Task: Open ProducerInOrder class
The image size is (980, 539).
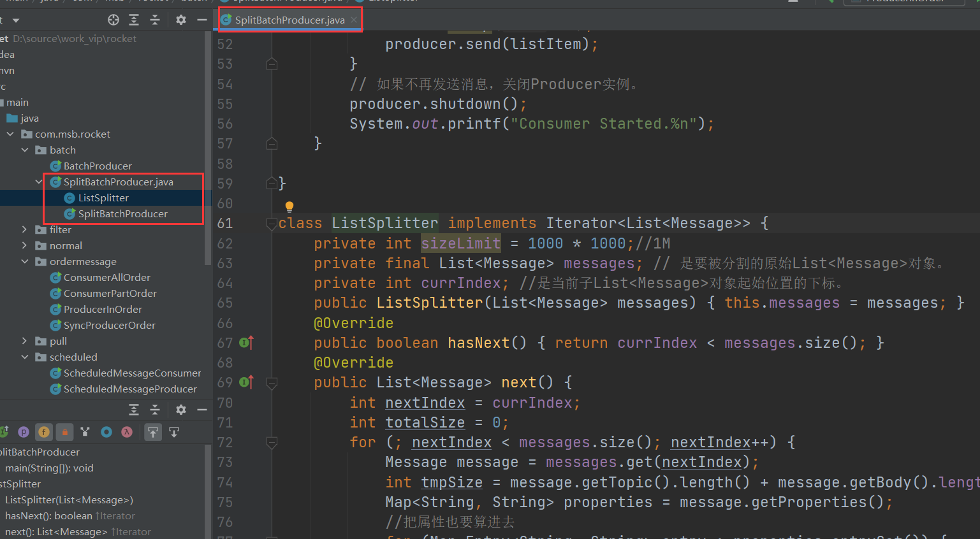Action: click(x=103, y=309)
